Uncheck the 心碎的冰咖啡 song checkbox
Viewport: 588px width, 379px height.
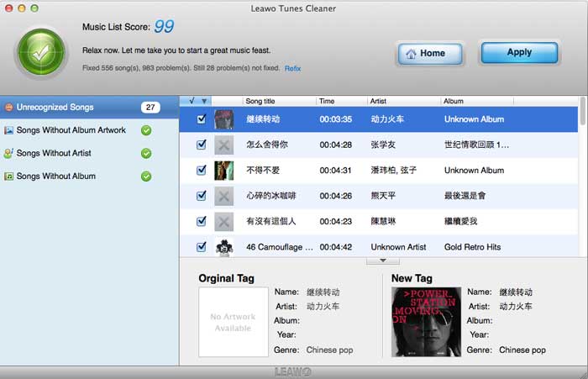pos(202,196)
